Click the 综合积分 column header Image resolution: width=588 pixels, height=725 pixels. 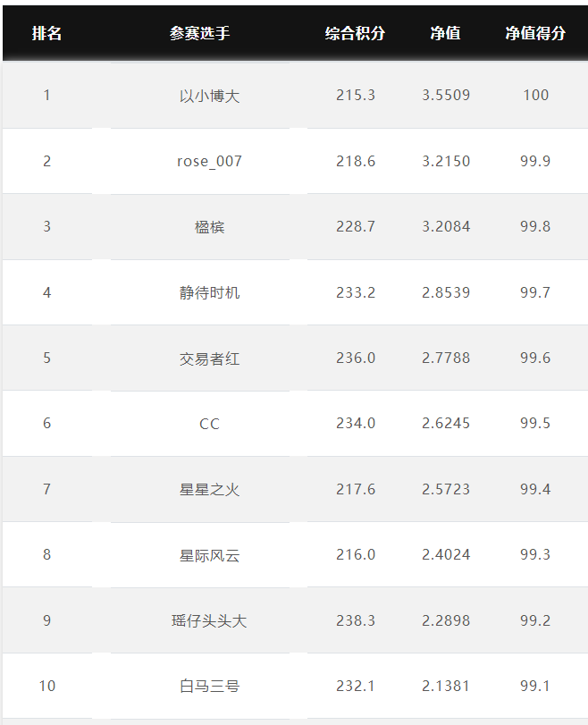click(x=355, y=33)
